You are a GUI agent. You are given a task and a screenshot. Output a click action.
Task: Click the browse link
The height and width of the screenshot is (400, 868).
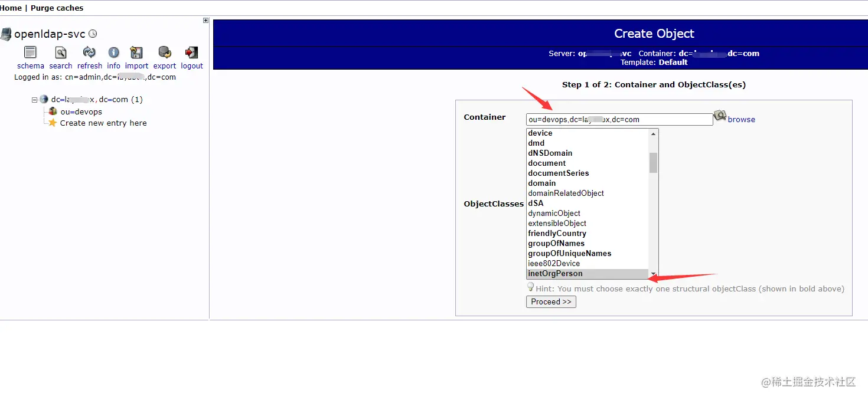[x=741, y=119]
